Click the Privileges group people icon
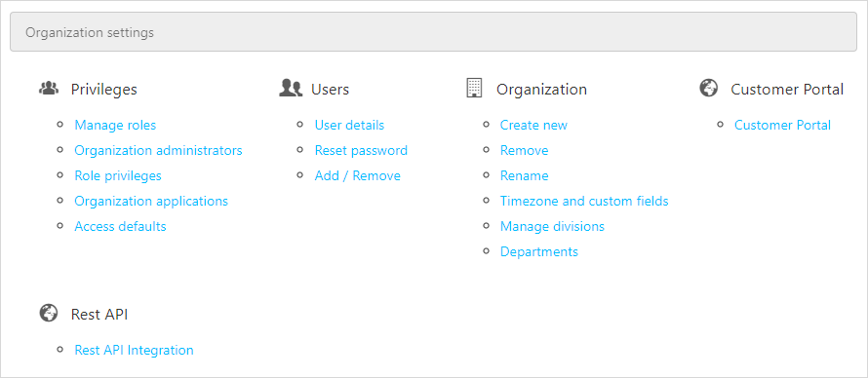This screenshot has height=378, width=868. click(x=49, y=89)
